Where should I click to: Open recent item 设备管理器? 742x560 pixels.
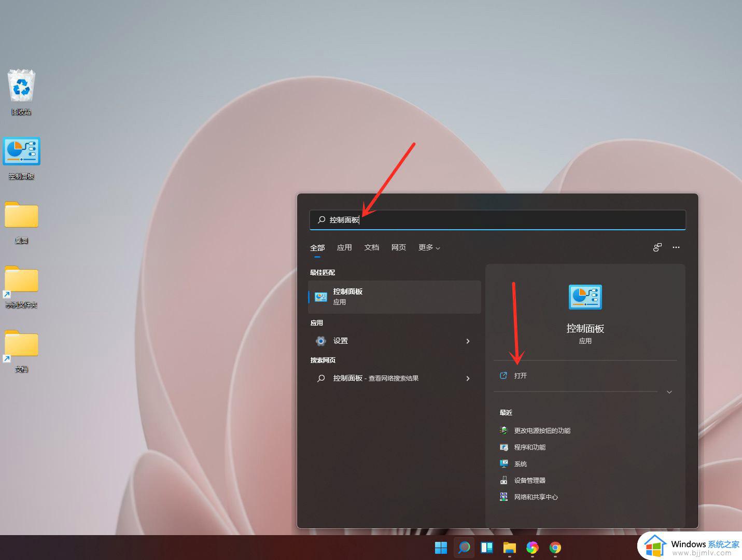[x=530, y=480]
